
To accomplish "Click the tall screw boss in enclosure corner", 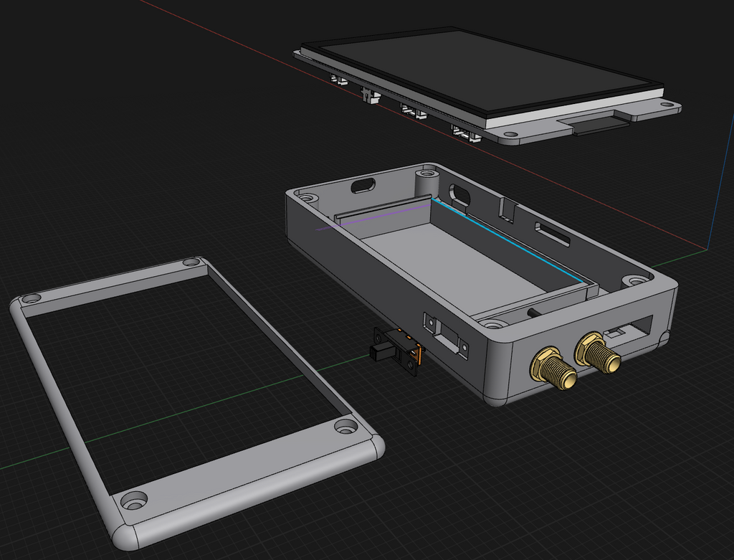I will click(427, 180).
